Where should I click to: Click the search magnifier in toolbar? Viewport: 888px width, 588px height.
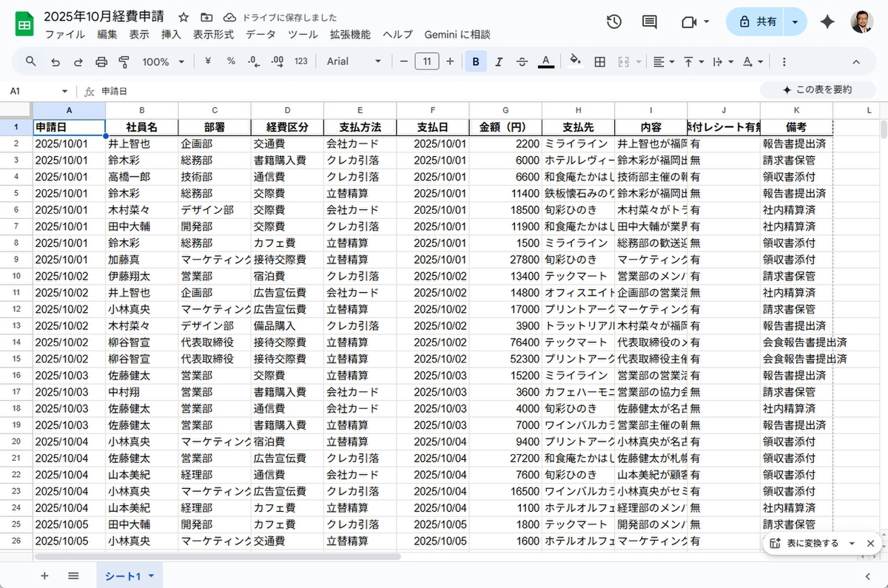tap(30, 61)
